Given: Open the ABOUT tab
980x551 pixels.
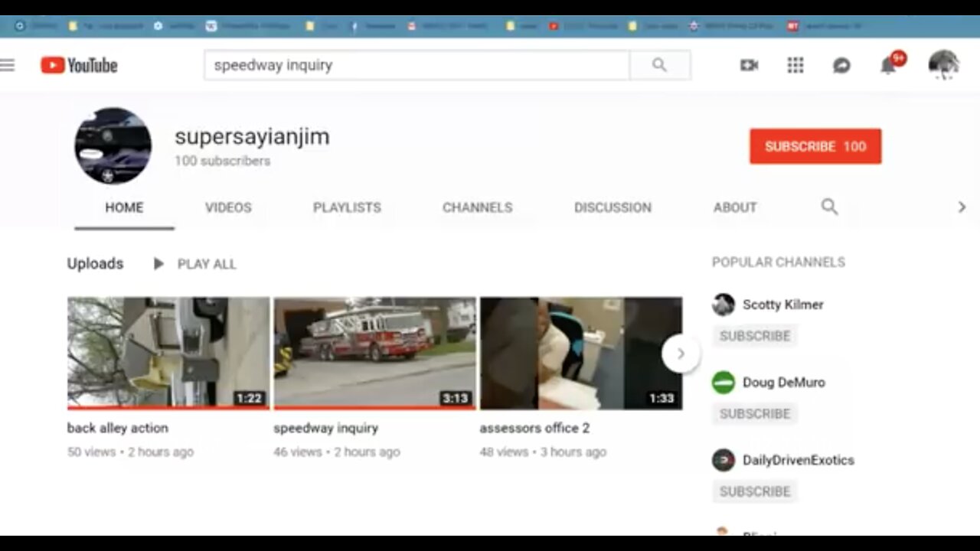Looking at the screenshot, I should [x=735, y=207].
